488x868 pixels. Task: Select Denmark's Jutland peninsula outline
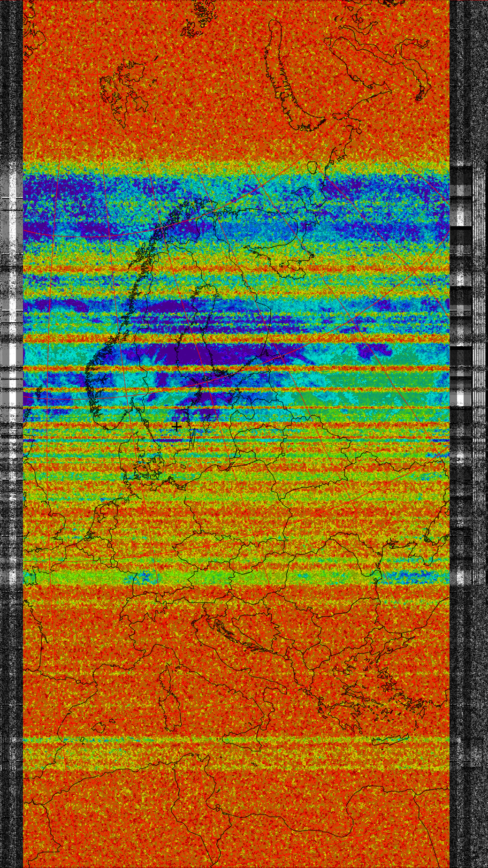point(127,457)
